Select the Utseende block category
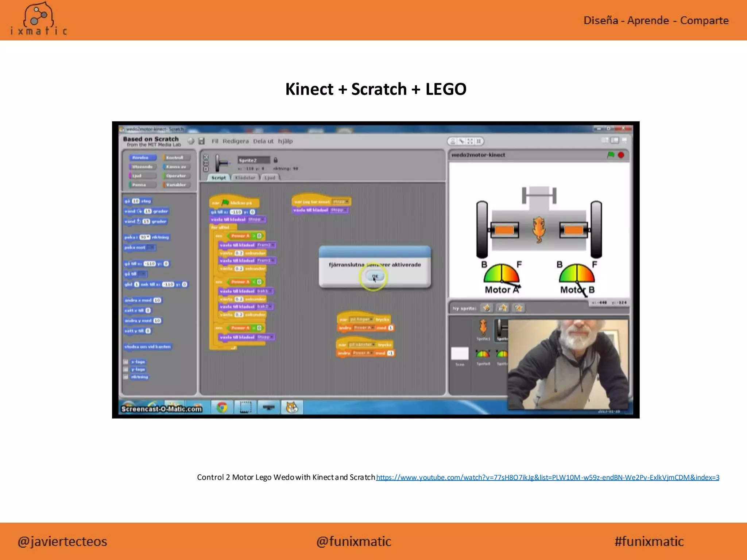Image resolution: width=747 pixels, height=560 pixels. 142,167
